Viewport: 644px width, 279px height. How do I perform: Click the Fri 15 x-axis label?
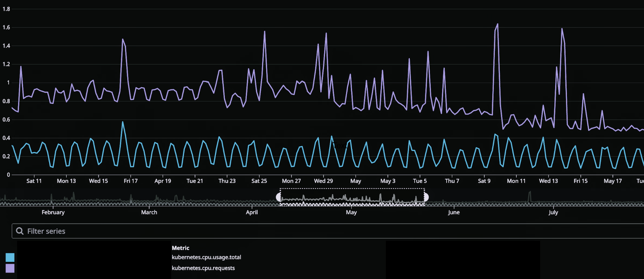tap(581, 181)
